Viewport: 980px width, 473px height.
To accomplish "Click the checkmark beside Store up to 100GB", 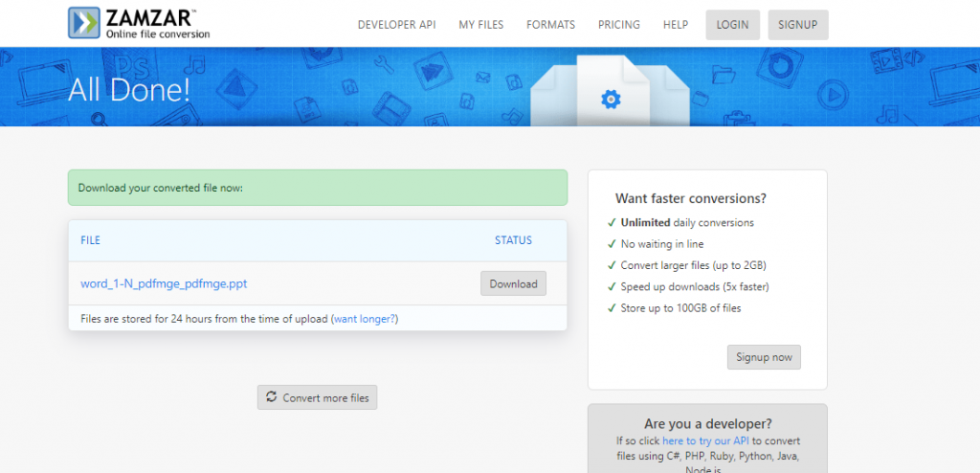I will coord(612,307).
